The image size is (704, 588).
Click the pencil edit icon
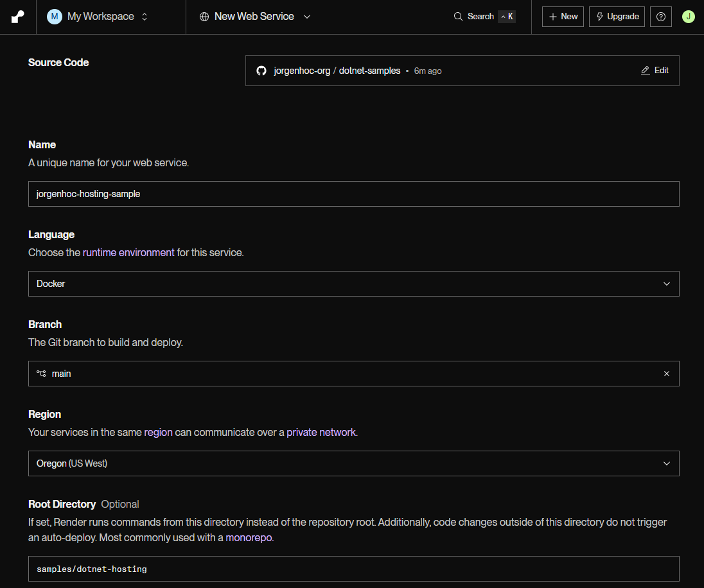(645, 71)
